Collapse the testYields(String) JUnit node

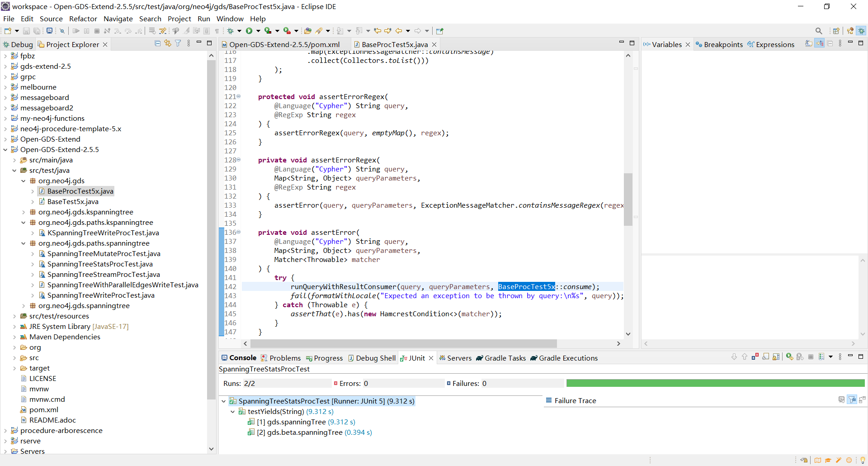(233, 412)
